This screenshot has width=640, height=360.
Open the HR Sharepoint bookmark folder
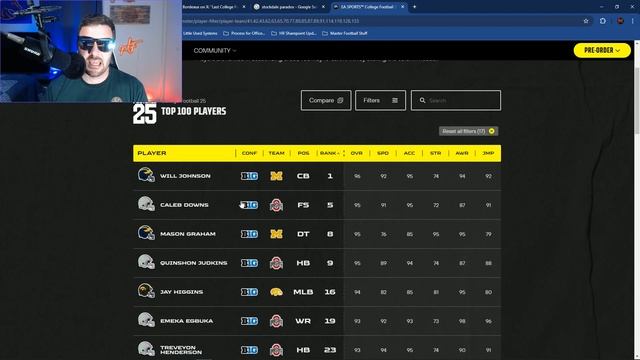pos(294,33)
